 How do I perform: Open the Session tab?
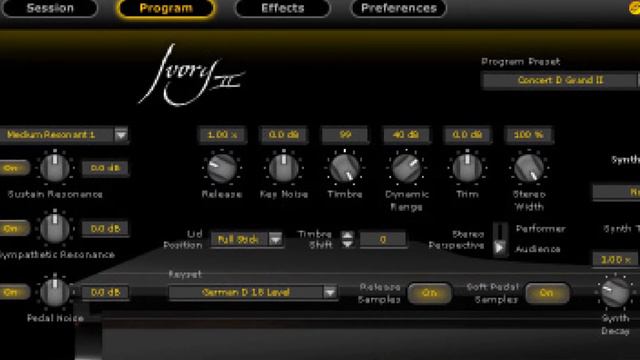tap(50, 8)
